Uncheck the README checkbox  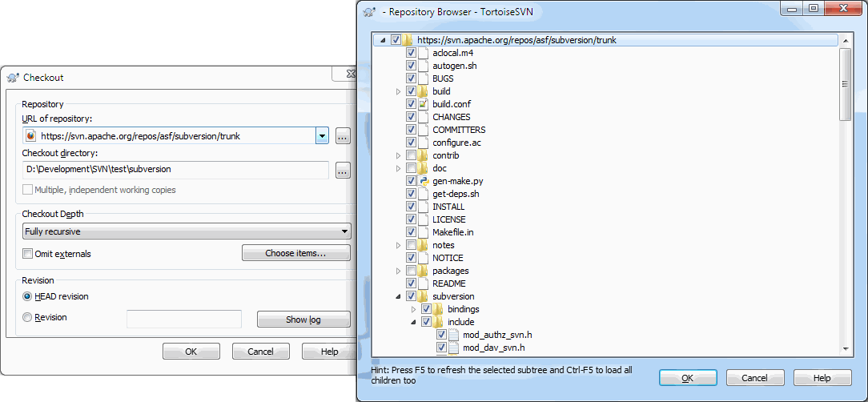pyautogui.click(x=412, y=283)
